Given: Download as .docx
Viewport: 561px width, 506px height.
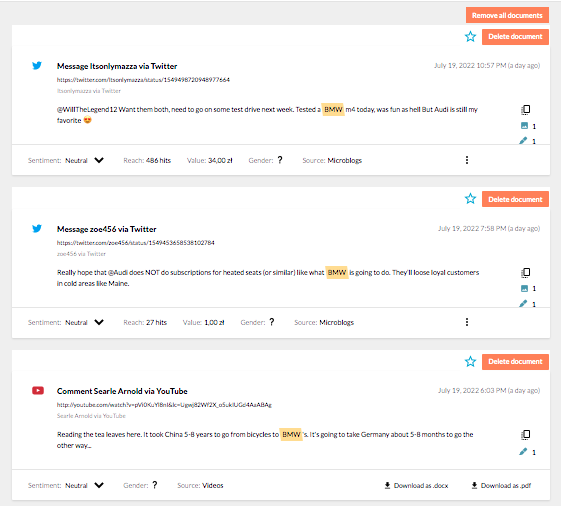Looking at the screenshot, I should 416,486.
